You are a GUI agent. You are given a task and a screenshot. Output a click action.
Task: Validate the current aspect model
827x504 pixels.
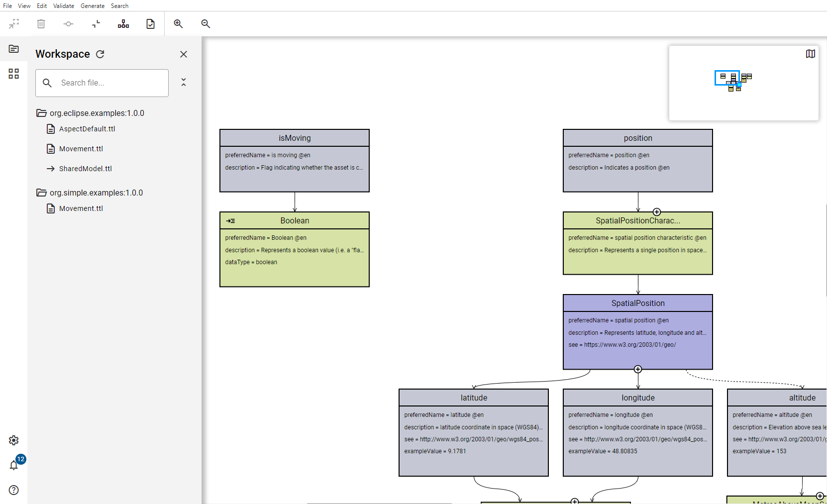(150, 23)
